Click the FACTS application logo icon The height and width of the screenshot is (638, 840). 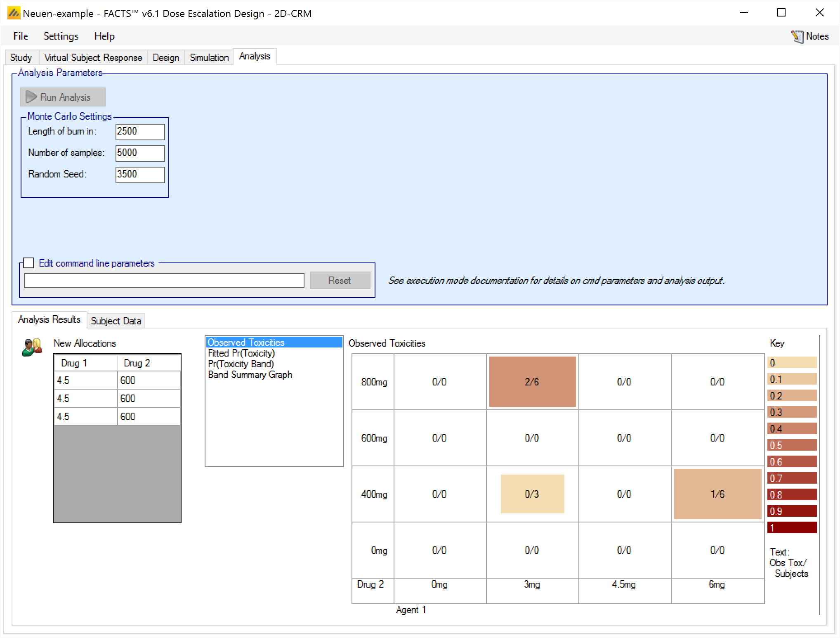click(14, 13)
